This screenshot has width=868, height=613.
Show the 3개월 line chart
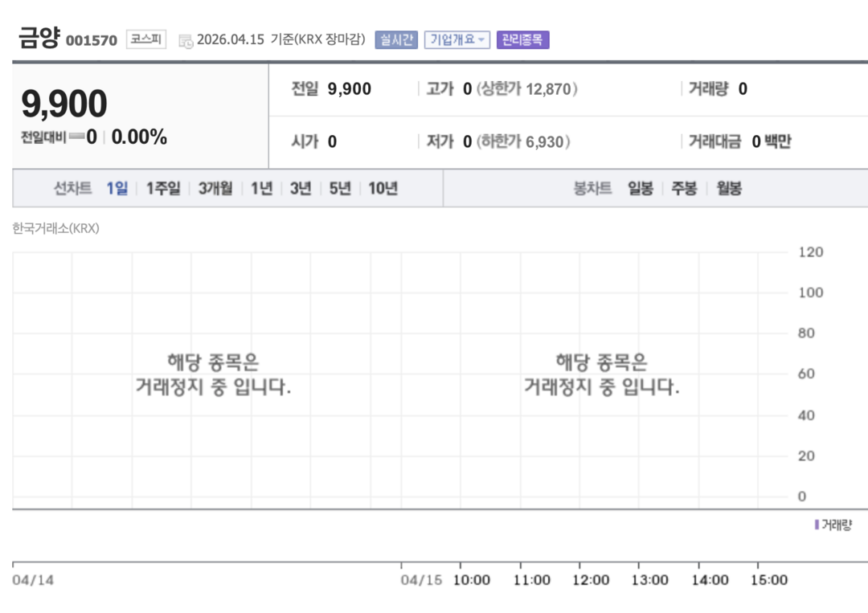coord(215,189)
